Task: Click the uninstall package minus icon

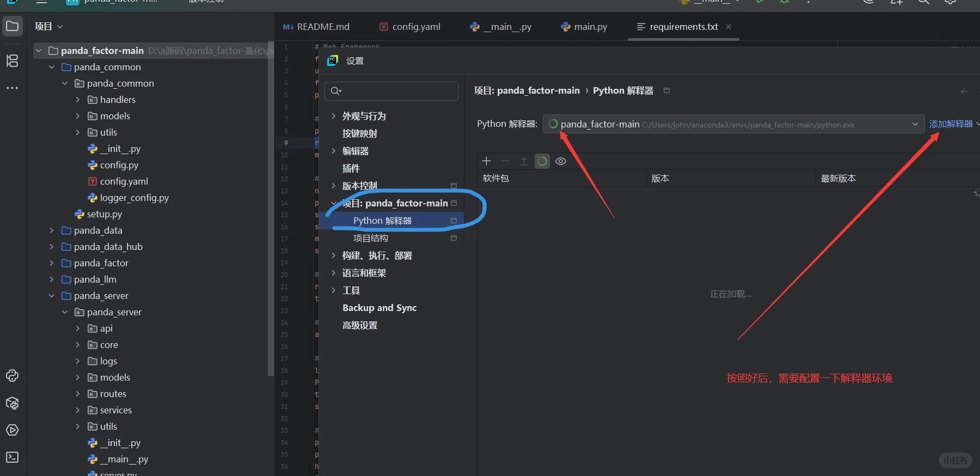Action: (505, 161)
